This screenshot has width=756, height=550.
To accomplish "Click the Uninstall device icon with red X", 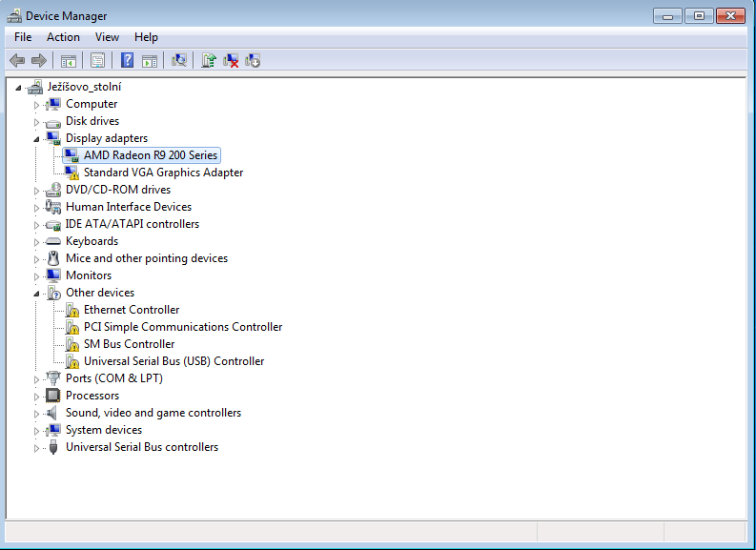I will [x=231, y=60].
